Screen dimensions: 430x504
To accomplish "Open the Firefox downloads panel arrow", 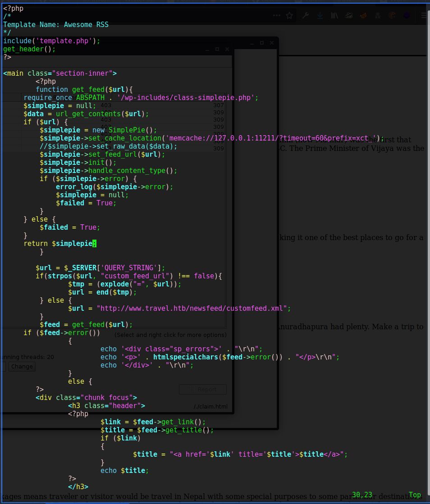I will coord(320,16).
